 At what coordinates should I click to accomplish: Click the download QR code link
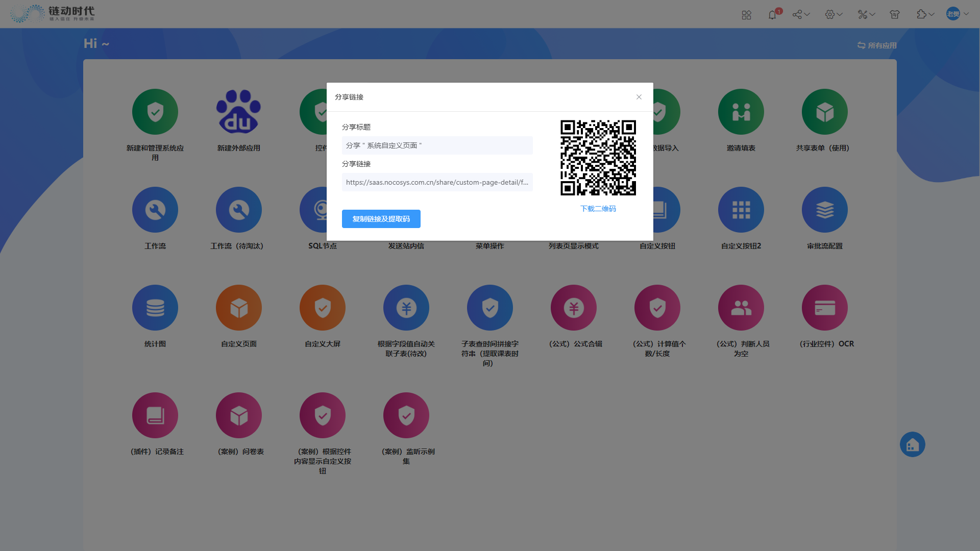[598, 209]
